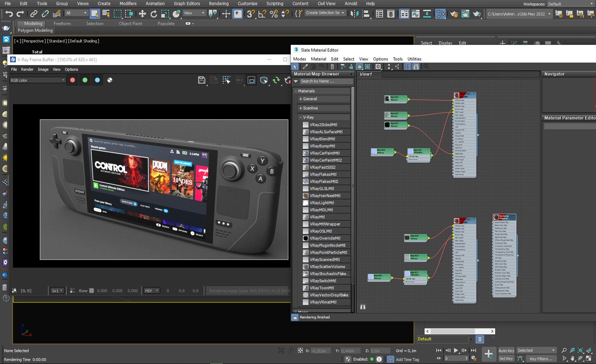The width and height of the screenshot is (596, 364).
Task: Expand the Scanline materials group
Action: [300, 108]
